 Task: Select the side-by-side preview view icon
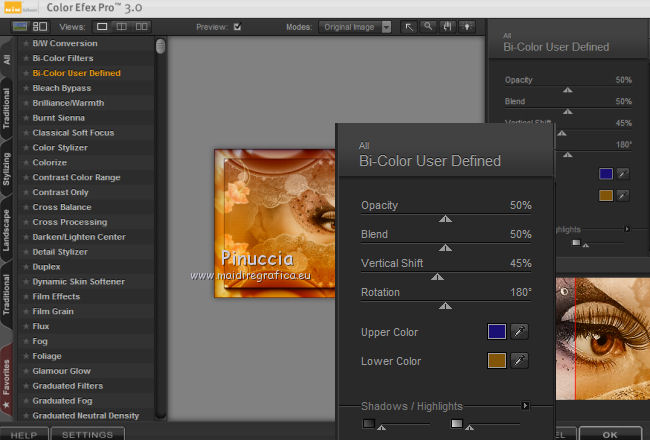[141, 27]
